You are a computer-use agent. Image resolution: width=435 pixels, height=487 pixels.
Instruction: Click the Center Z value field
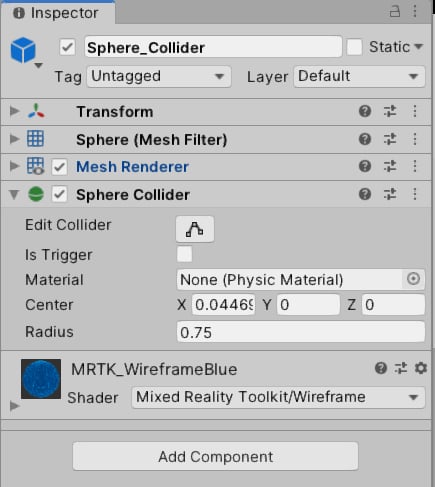coord(393,304)
